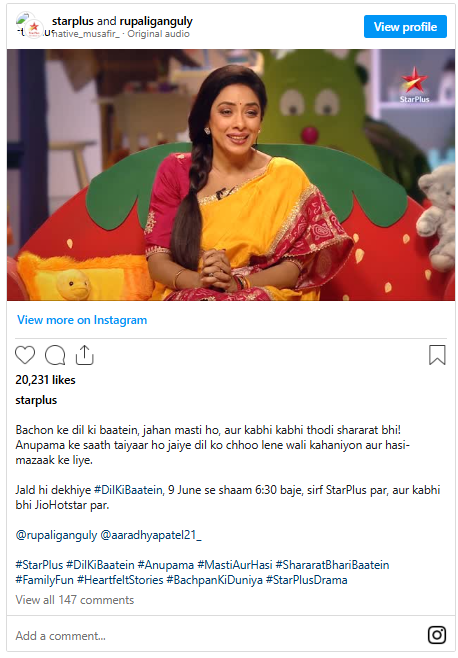
Task: Open comments via speech bubble icon
Action: click(x=55, y=355)
